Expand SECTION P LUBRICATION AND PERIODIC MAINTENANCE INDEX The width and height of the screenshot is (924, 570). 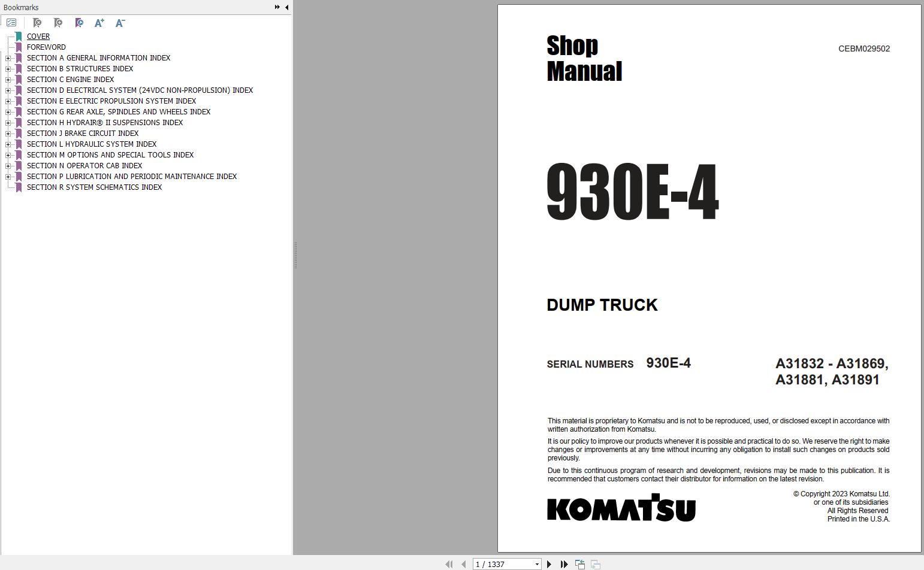[8, 177]
